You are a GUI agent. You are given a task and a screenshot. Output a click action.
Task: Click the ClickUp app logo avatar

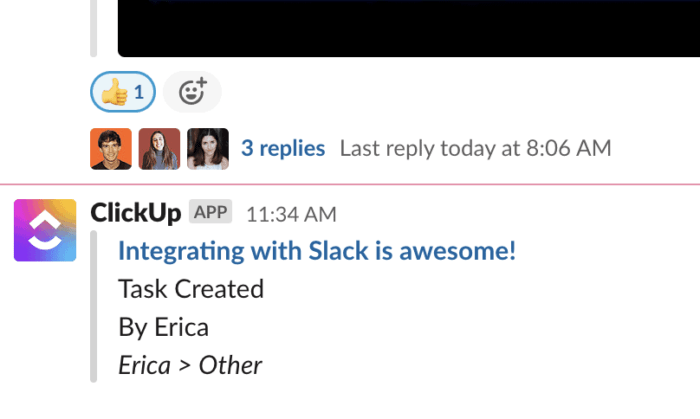click(45, 230)
